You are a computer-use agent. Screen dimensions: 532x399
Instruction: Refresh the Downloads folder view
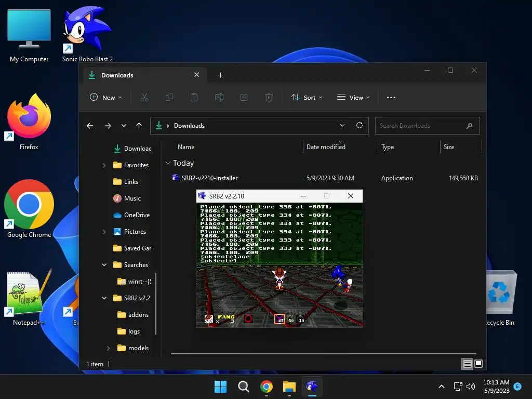[360, 126]
